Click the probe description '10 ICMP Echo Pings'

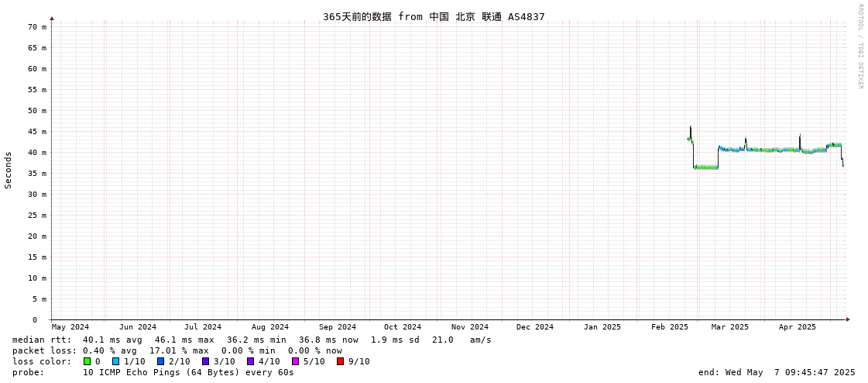pyautogui.click(x=132, y=372)
